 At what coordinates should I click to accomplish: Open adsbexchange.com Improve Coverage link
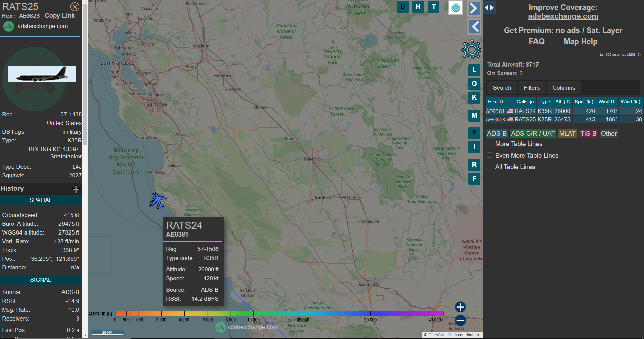click(563, 16)
